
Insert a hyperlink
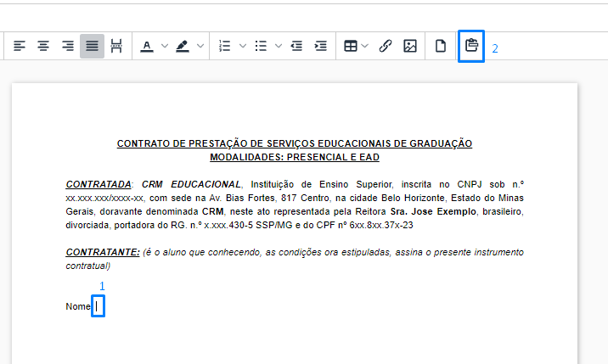coord(386,46)
